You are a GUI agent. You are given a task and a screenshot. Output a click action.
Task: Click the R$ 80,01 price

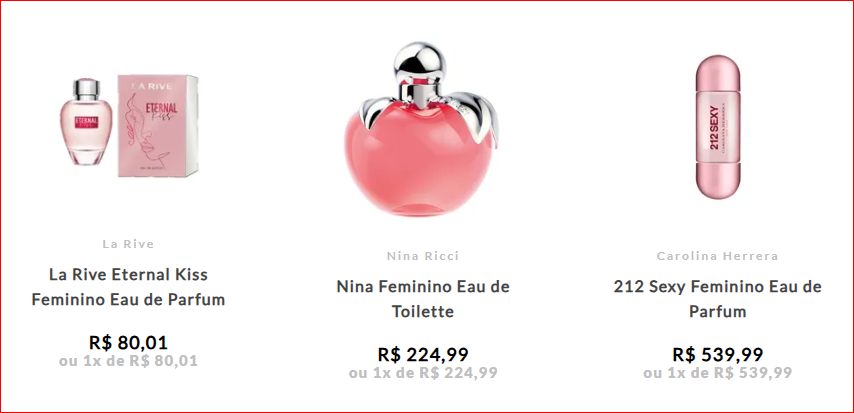coord(129,343)
